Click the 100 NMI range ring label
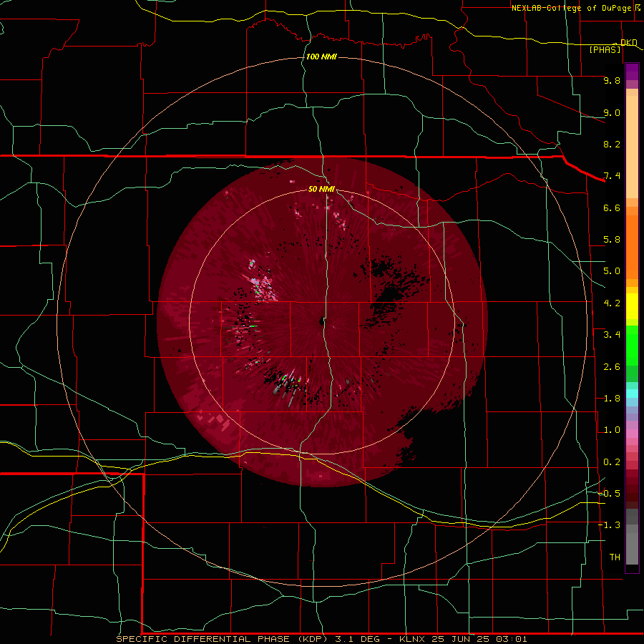The image size is (644, 644). [x=321, y=57]
